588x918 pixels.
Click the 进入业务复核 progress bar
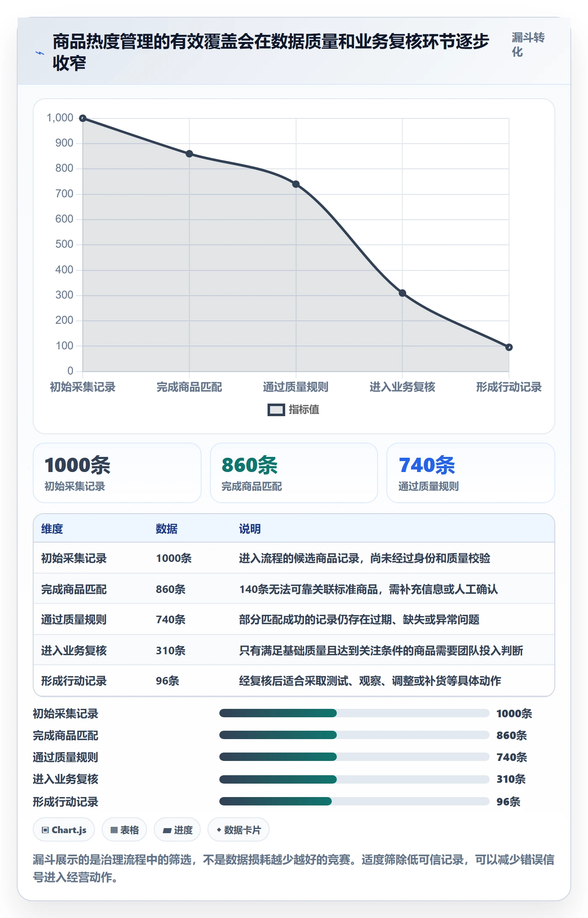coord(354,779)
